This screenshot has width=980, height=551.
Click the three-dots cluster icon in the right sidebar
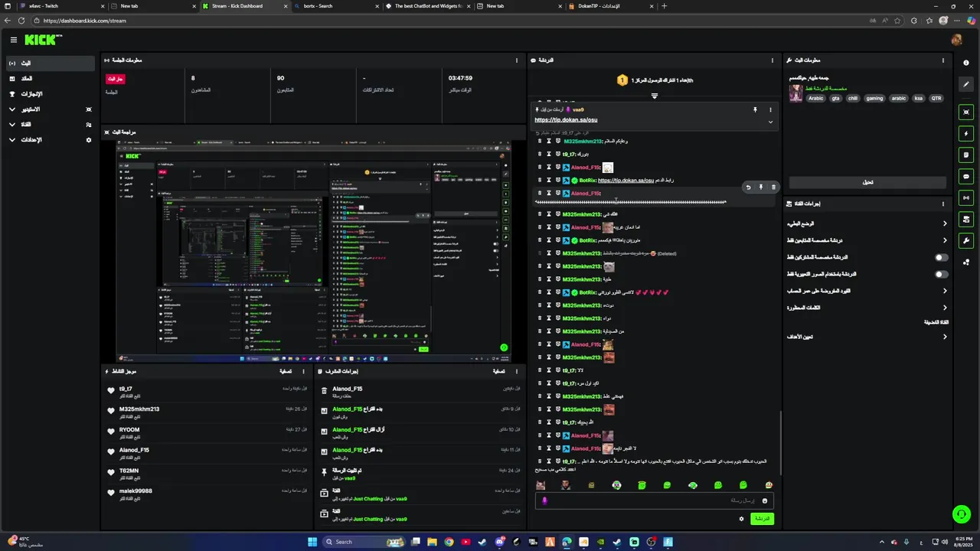click(966, 262)
